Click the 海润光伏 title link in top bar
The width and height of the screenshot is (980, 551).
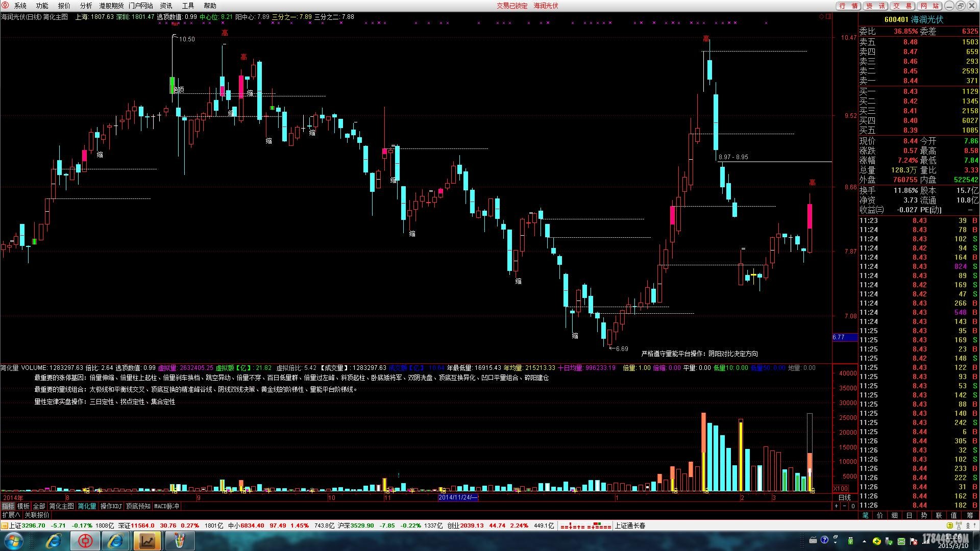546,6
